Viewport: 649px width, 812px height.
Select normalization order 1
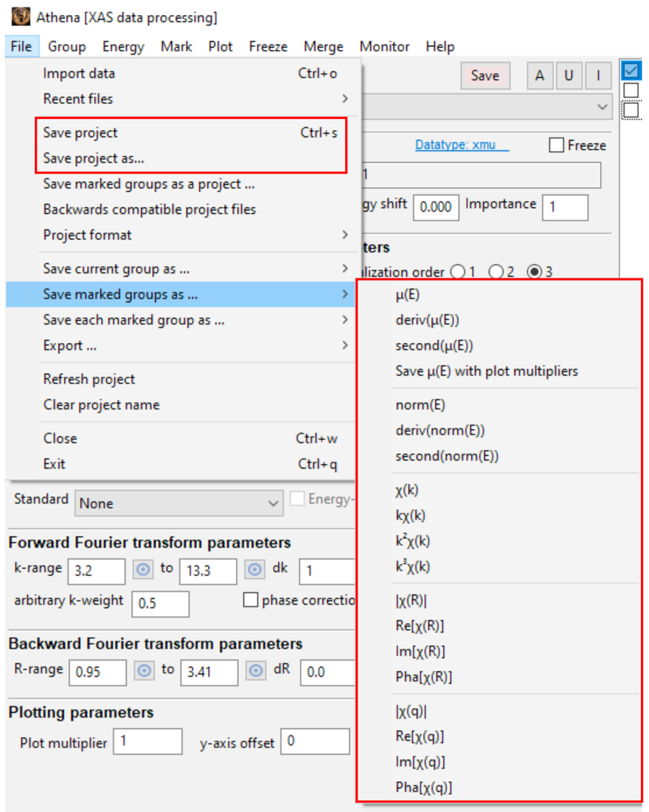(458, 272)
